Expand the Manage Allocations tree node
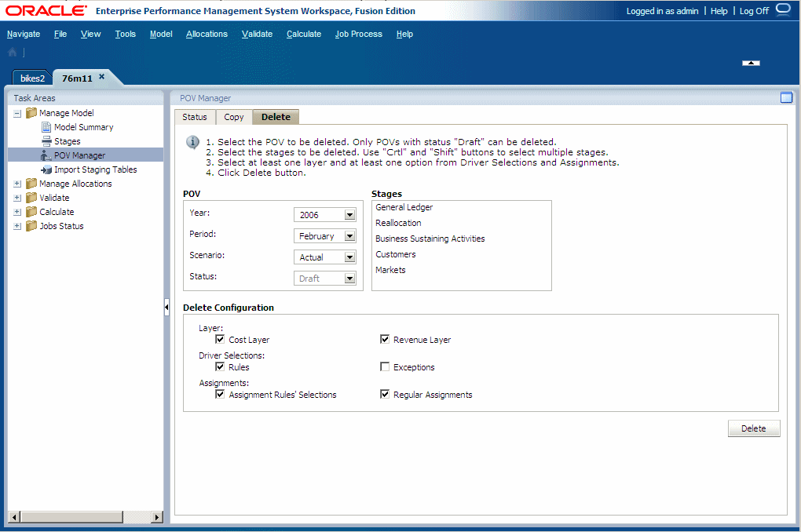This screenshot has width=801, height=532. pos(17,183)
